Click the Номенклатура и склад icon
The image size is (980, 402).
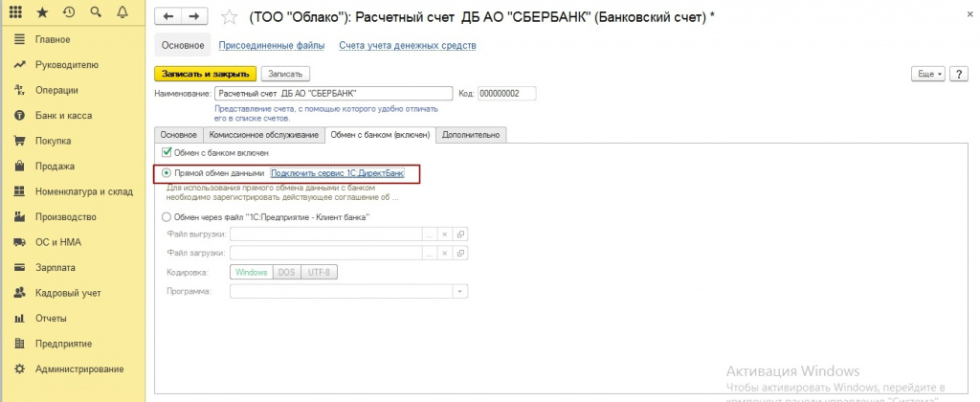19,191
